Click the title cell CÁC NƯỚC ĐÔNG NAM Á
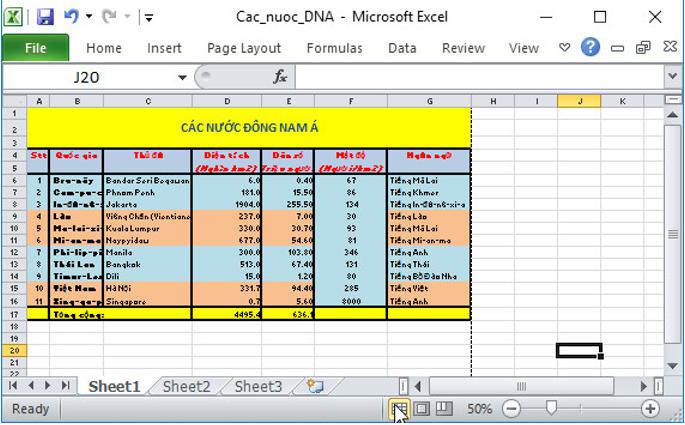Image resolution: width=685 pixels, height=425 pixels. click(249, 127)
